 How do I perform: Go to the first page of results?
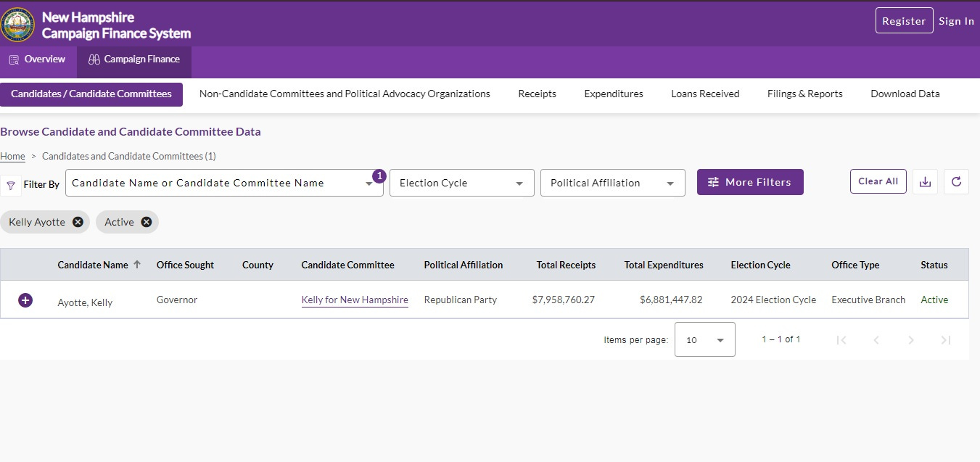click(x=841, y=339)
